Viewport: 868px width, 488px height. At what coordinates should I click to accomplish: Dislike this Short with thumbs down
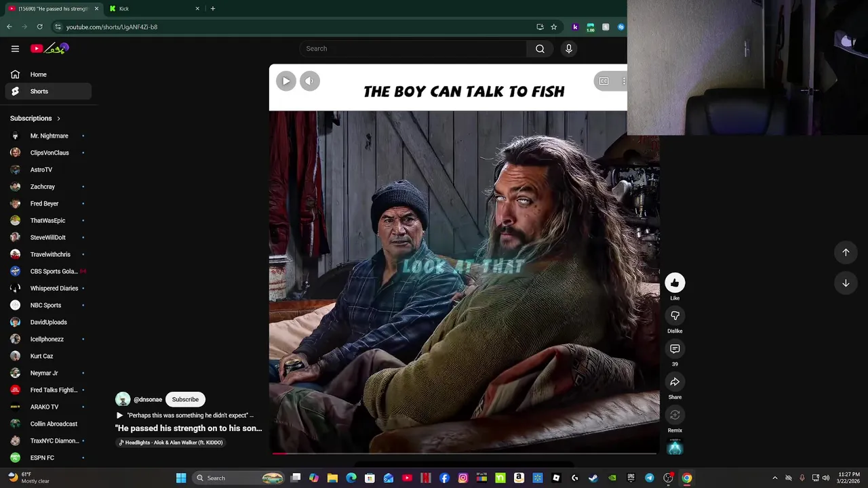click(x=675, y=316)
